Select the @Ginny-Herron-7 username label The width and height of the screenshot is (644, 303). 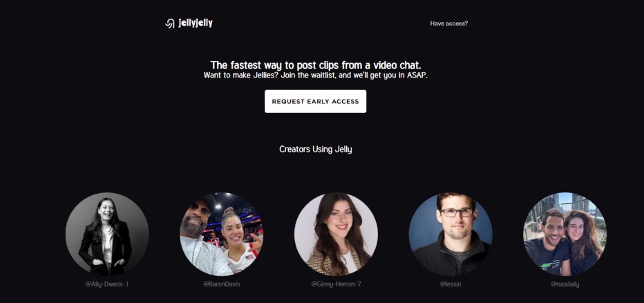(x=336, y=284)
